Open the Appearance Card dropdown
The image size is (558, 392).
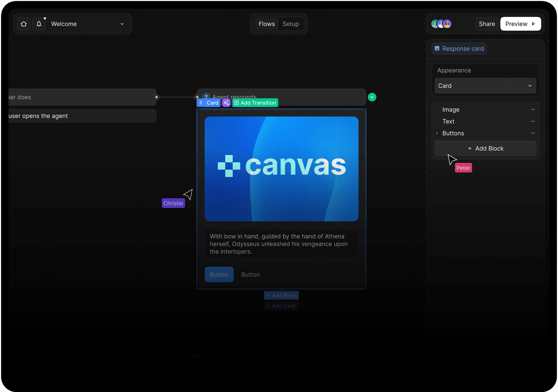pyautogui.click(x=485, y=86)
